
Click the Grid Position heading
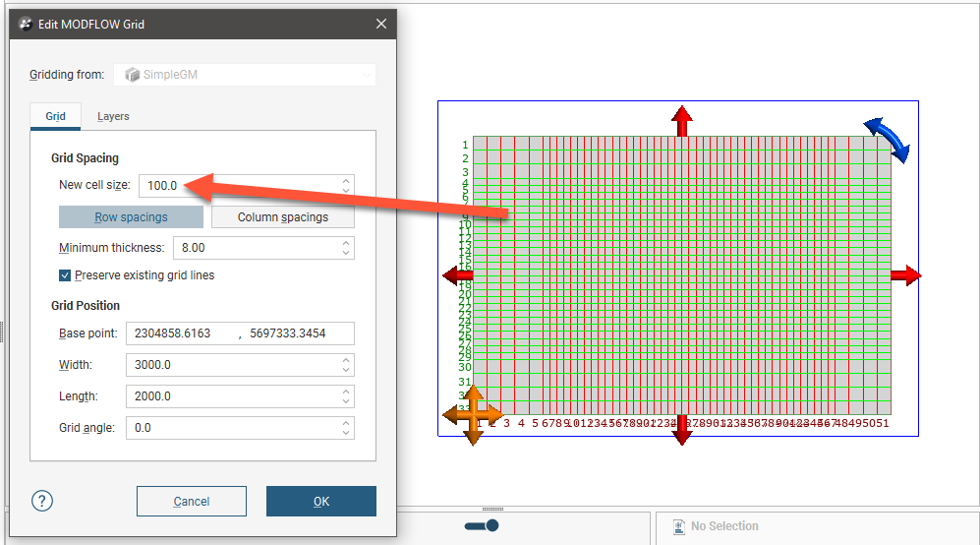click(x=86, y=306)
